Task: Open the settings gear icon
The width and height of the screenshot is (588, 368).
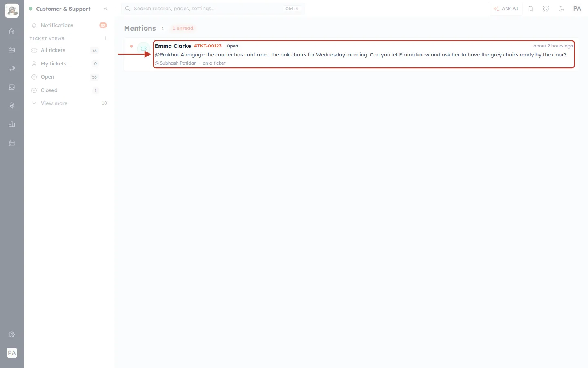Action: (x=12, y=334)
